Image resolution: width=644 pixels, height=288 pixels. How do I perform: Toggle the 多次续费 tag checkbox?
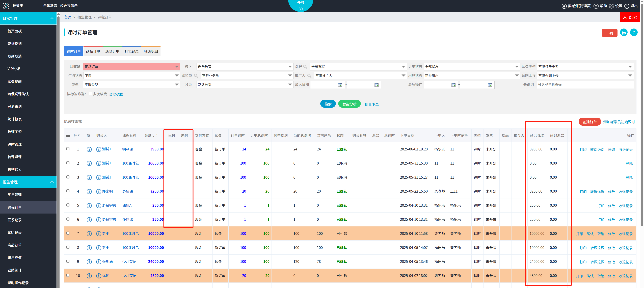coord(90,94)
